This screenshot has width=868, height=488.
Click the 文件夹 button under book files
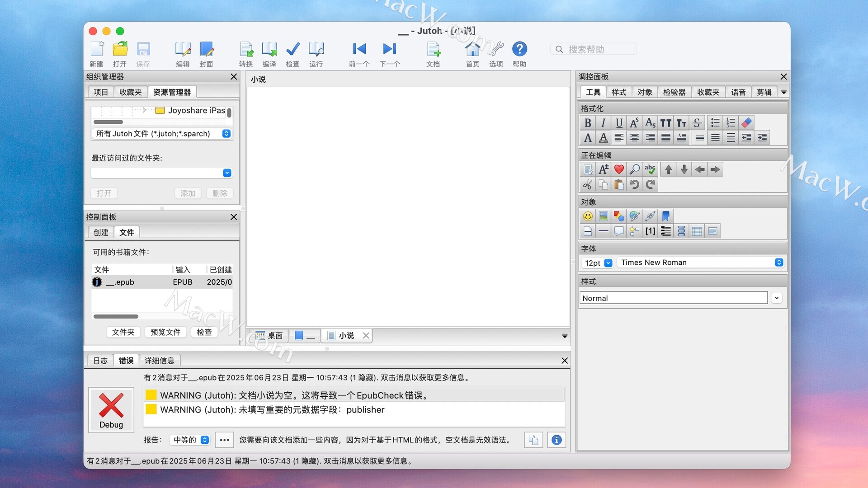click(123, 332)
